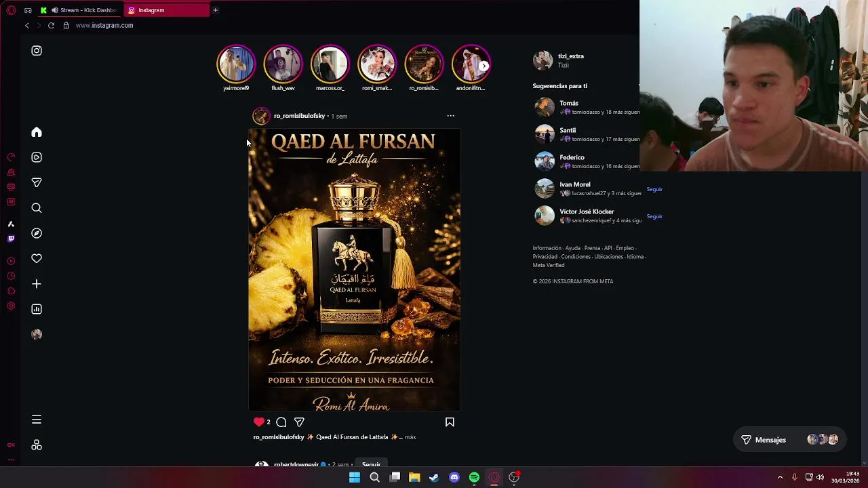Click the address bar showing www.instagram.com
Viewport: 868px width, 488px height.
pyautogui.click(x=104, y=25)
